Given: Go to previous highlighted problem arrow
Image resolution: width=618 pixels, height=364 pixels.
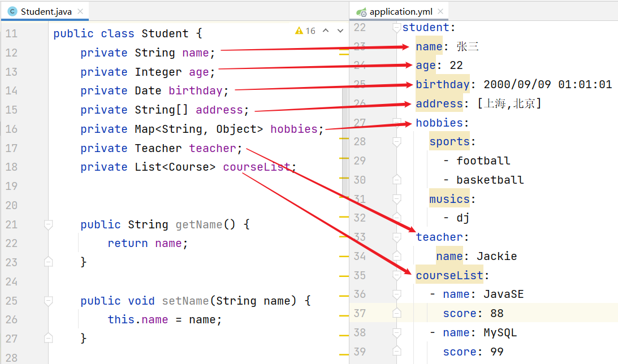Looking at the screenshot, I should point(326,31).
